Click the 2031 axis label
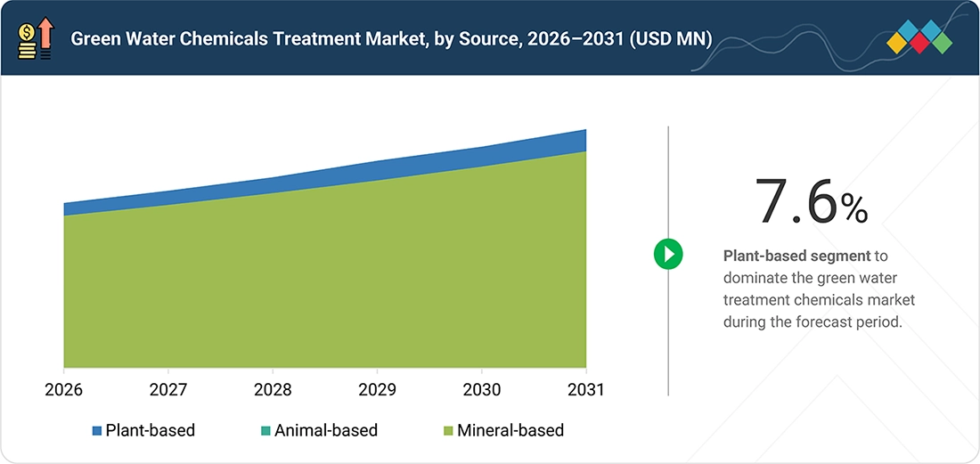980x464 pixels. 585,390
